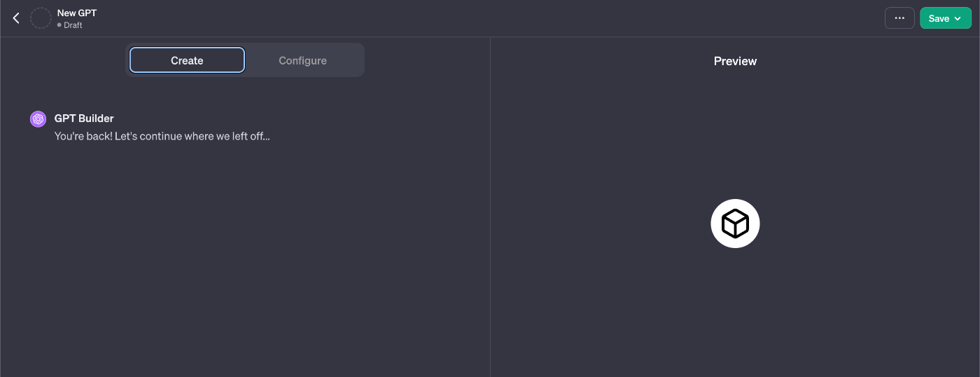Screen dimensions: 980x377
Task: Click the "You're back!" builder message
Action: (162, 136)
